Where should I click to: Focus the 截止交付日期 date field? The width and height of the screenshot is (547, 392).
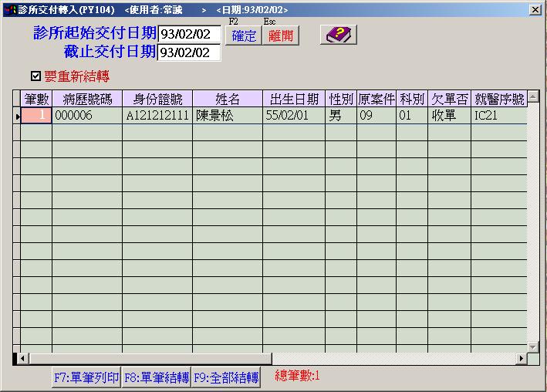[189, 52]
